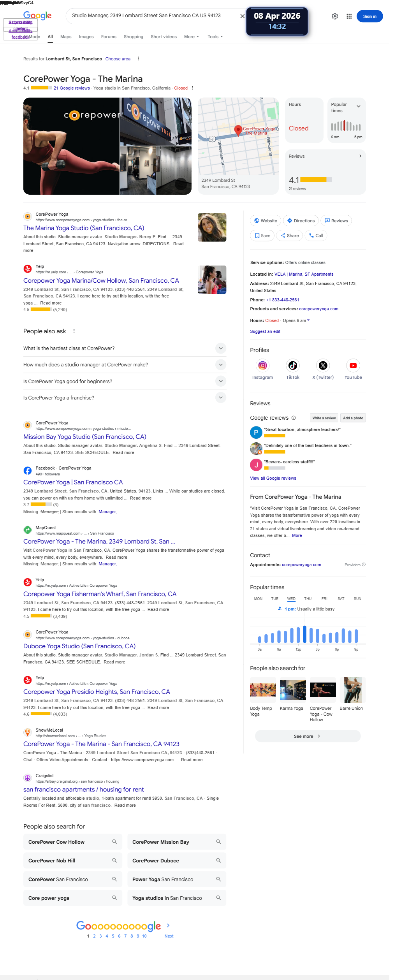Screen dimensions: 394x980
Task: Open 'View all Google reviews' link
Action: (273, 478)
